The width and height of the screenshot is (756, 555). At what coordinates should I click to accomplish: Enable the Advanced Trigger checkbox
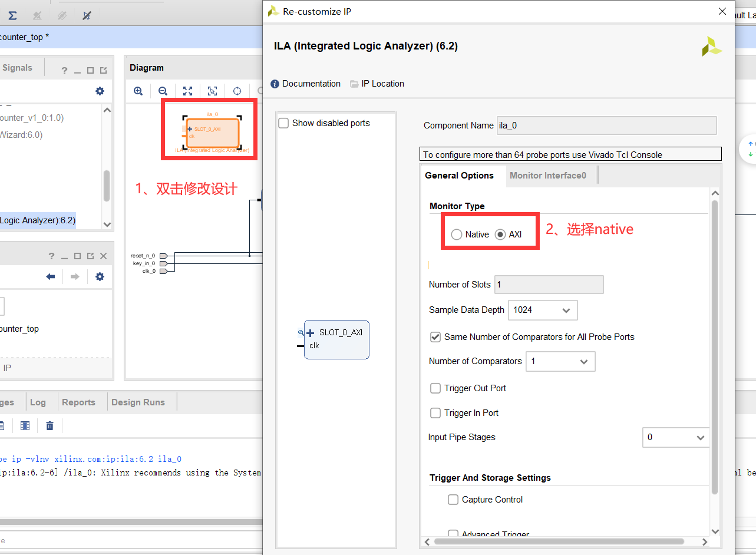click(453, 534)
